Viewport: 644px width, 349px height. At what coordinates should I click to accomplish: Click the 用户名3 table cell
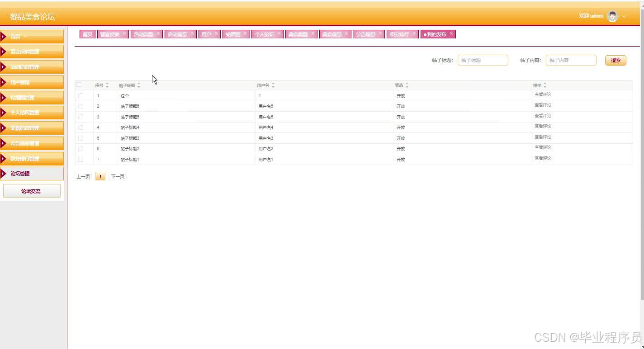click(x=324, y=138)
